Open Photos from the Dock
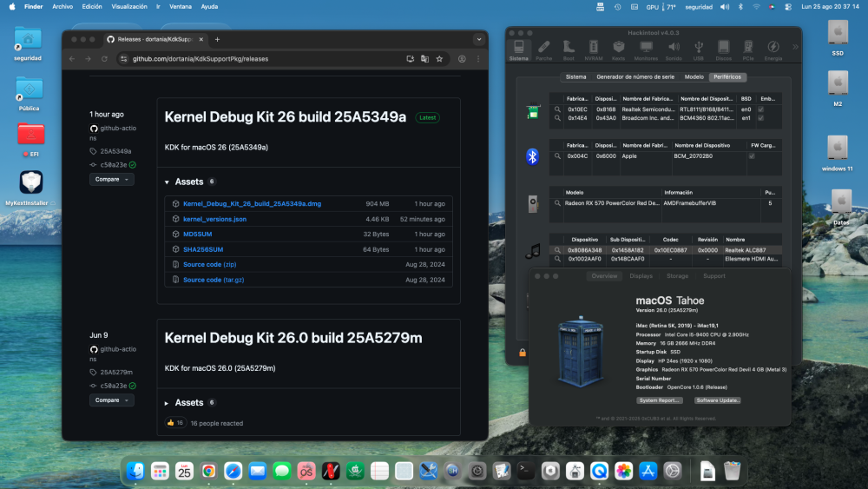Viewport: 868px width, 489px height. [x=623, y=471]
